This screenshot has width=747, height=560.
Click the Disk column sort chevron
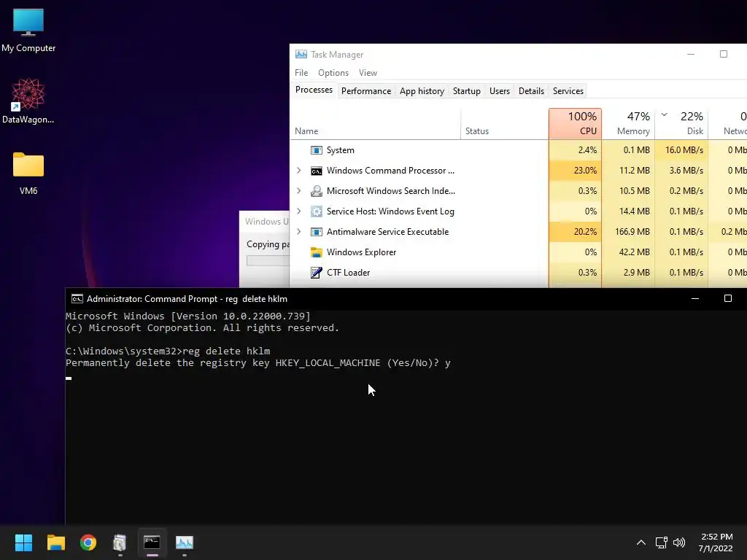(x=664, y=114)
